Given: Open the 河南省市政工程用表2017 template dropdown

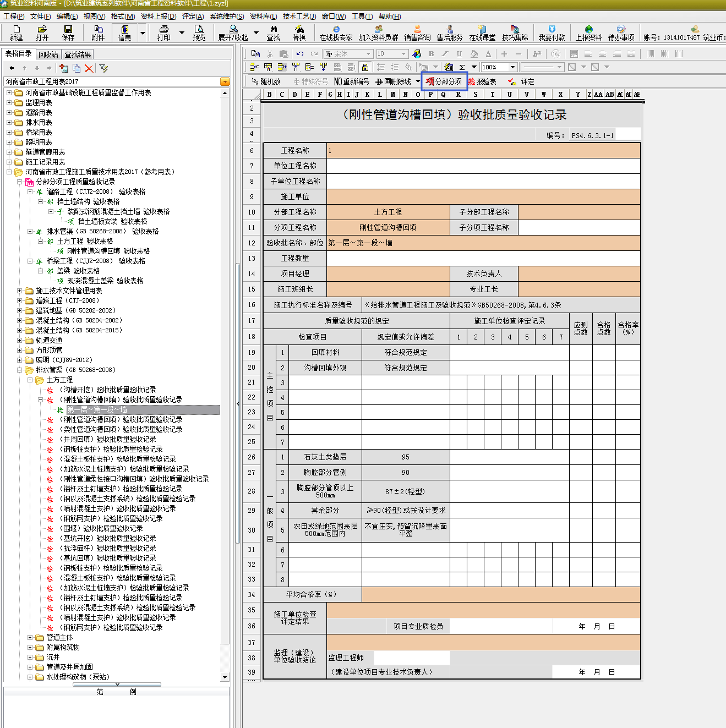Looking at the screenshot, I should pyautogui.click(x=225, y=81).
